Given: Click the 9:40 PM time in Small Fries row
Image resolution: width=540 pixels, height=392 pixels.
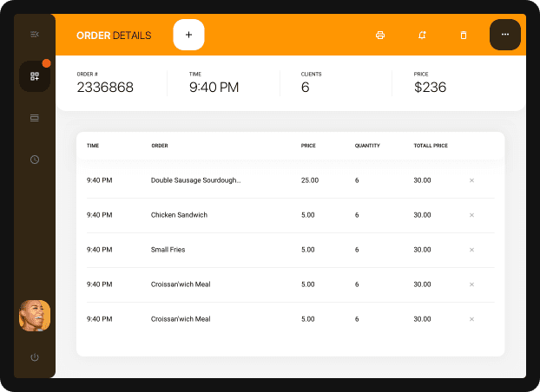Looking at the screenshot, I should point(100,250).
